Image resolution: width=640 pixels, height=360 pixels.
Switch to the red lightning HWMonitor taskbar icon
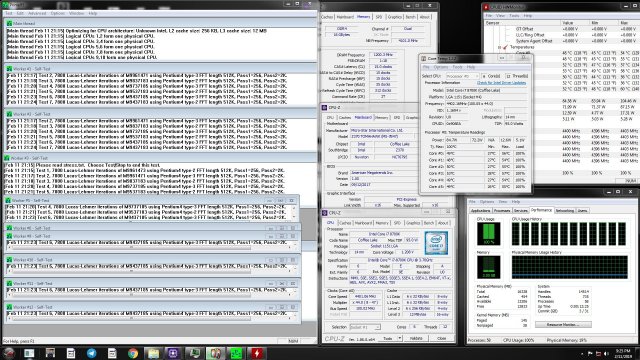coord(257,353)
